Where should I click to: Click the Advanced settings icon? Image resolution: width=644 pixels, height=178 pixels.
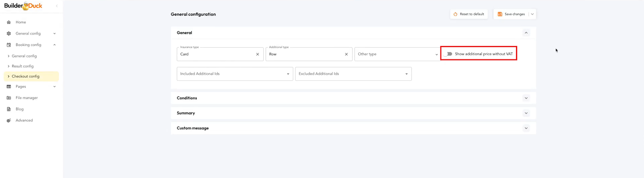9,121
